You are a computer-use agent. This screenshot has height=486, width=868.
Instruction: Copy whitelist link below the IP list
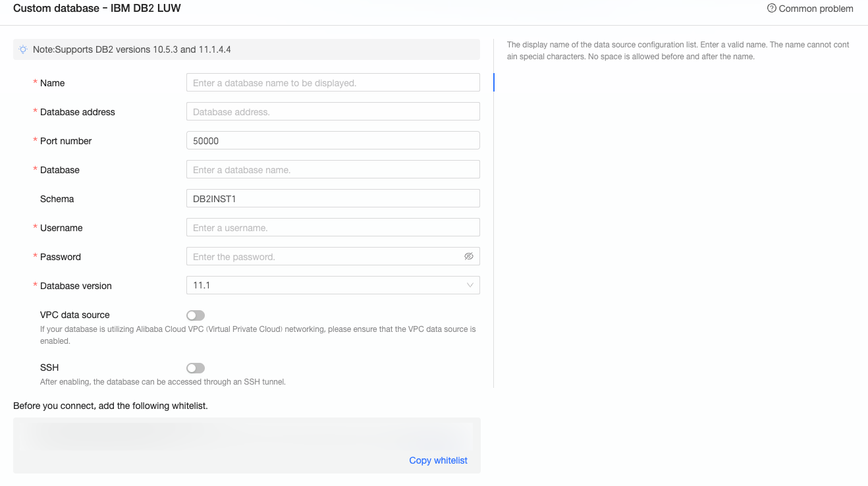(x=438, y=460)
